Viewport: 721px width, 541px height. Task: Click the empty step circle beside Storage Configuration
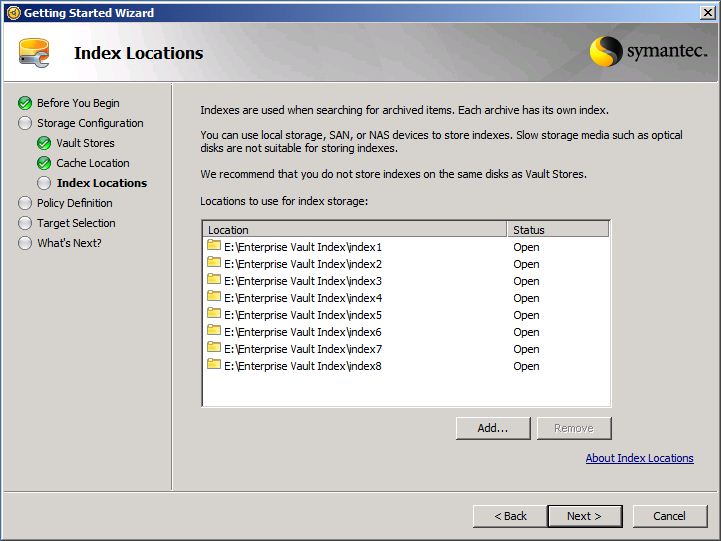[x=25, y=123]
